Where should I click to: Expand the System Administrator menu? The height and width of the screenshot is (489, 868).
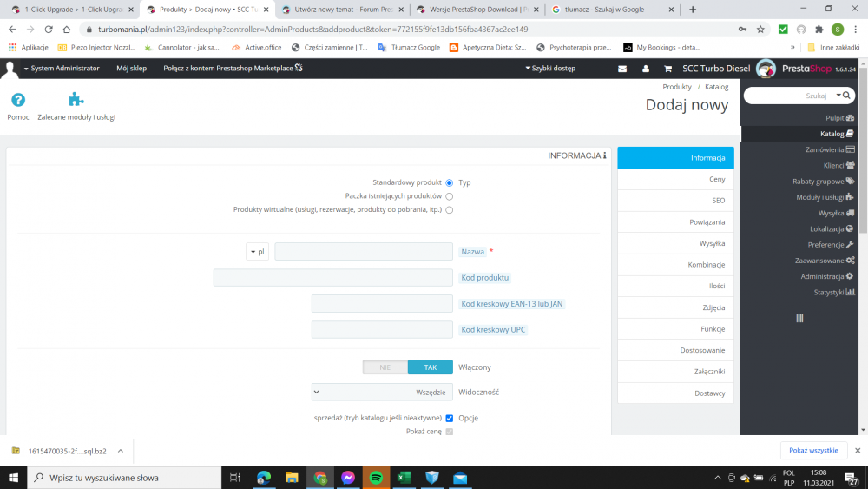coord(62,68)
